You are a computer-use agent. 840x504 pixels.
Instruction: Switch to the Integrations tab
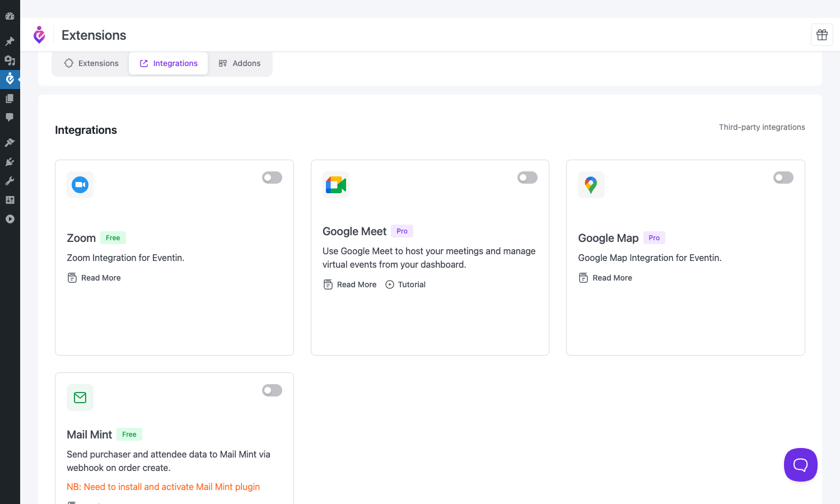(169, 63)
